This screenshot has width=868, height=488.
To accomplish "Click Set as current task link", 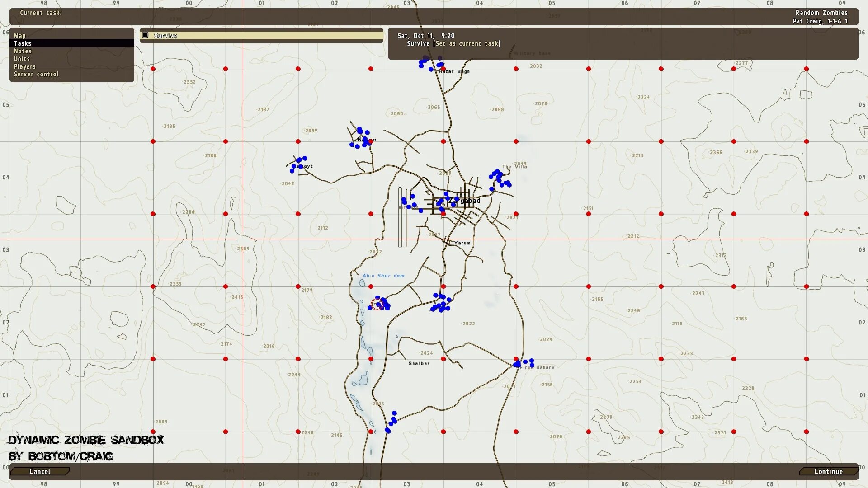I will pos(467,43).
